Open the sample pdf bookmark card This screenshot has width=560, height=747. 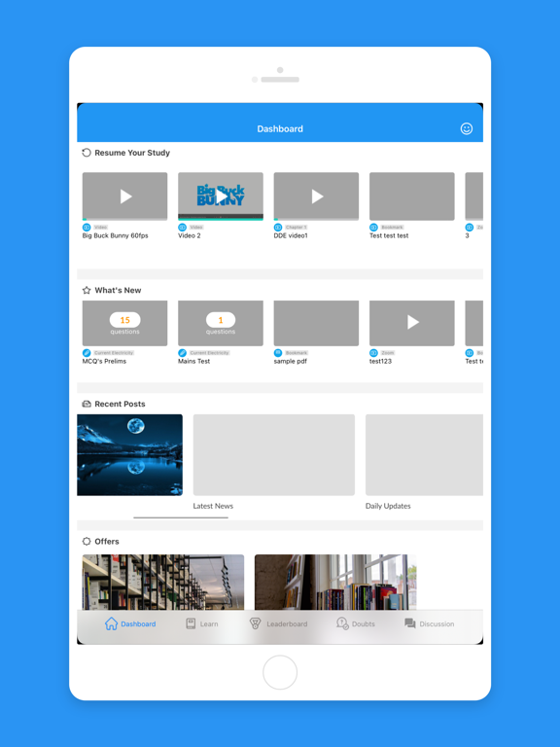[316, 323]
